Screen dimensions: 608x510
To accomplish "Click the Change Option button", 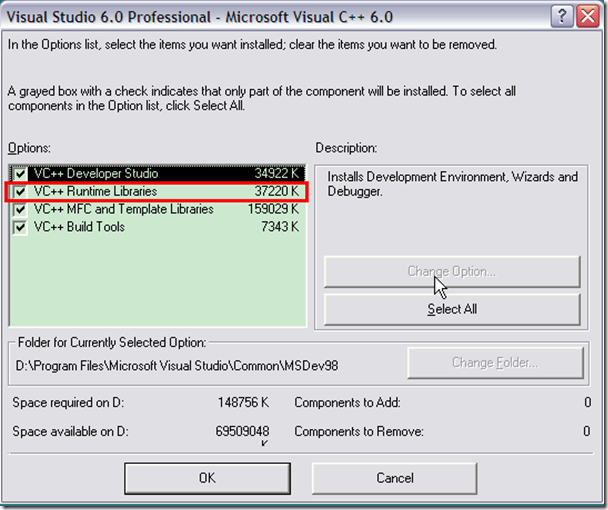I will pyautogui.click(x=452, y=271).
